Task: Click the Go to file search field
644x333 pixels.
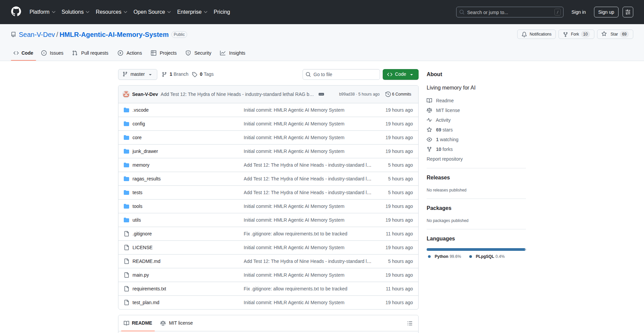Action: 341,74
